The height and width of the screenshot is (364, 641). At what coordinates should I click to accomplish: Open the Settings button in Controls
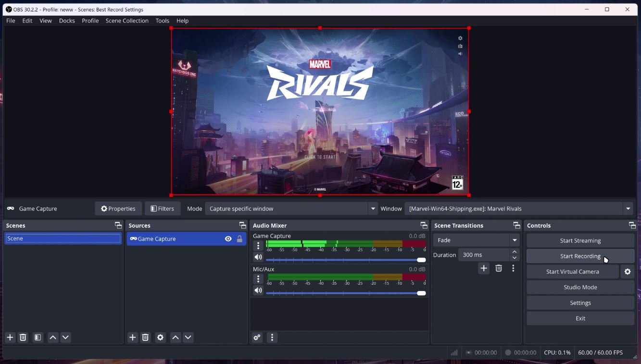[x=580, y=303]
